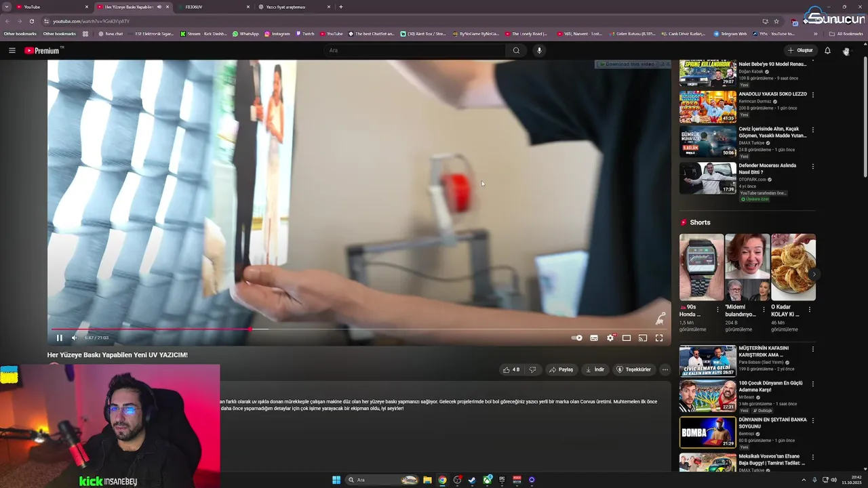Open the Twitch bookmark

coord(304,33)
